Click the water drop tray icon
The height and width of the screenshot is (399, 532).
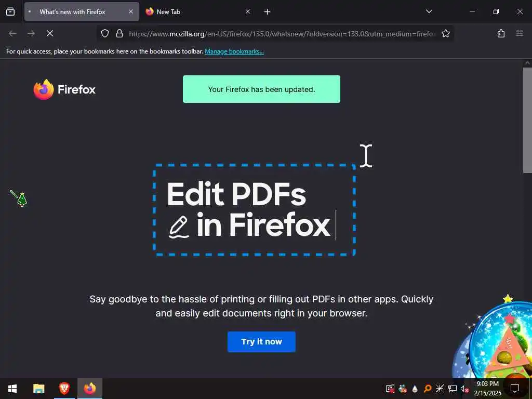(x=415, y=389)
